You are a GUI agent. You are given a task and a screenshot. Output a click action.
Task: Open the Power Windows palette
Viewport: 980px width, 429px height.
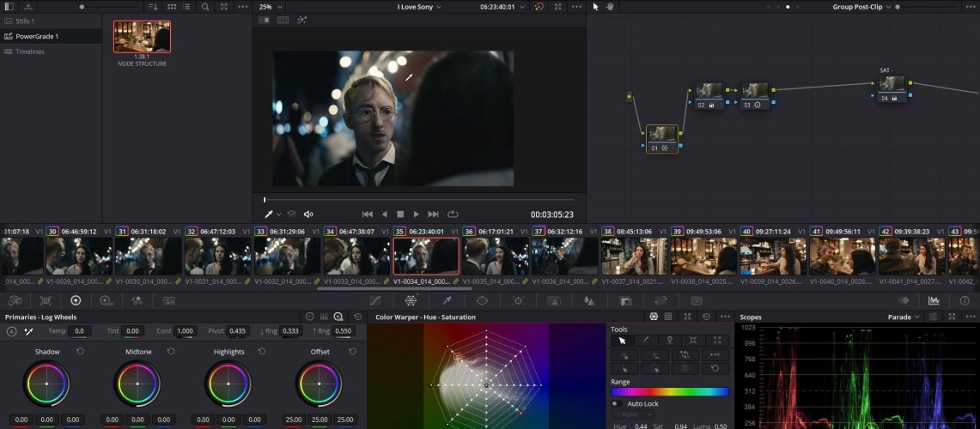tap(482, 300)
